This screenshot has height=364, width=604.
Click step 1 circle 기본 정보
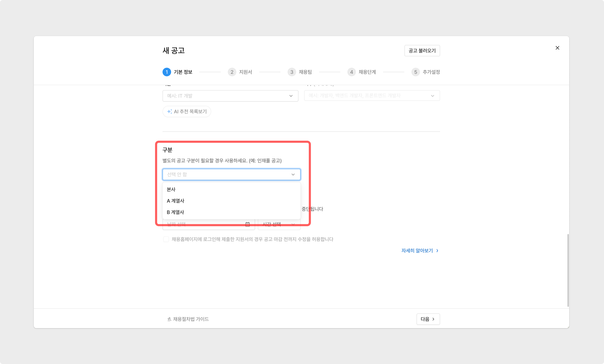pos(167,72)
